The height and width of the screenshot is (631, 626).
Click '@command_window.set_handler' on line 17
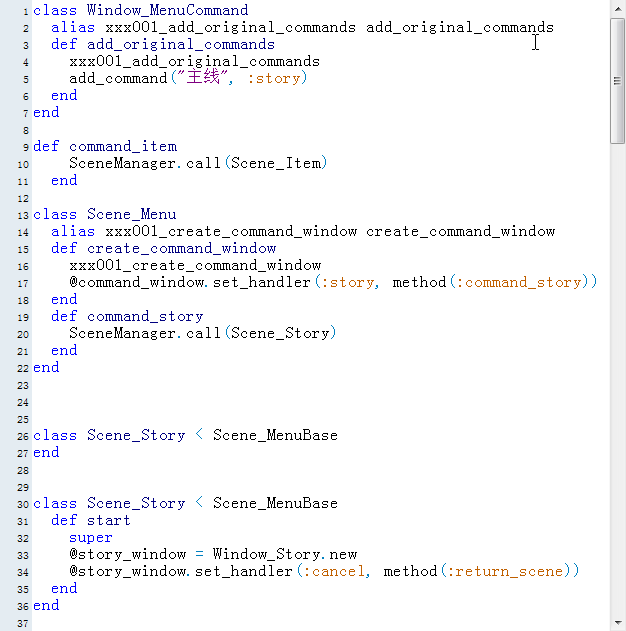pos(190,283)
